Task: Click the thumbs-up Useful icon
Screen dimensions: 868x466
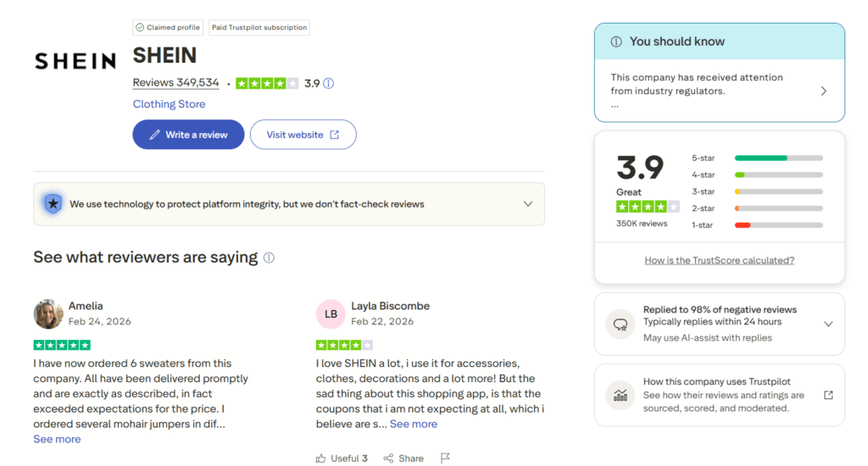Action: (x=321, y=458)
